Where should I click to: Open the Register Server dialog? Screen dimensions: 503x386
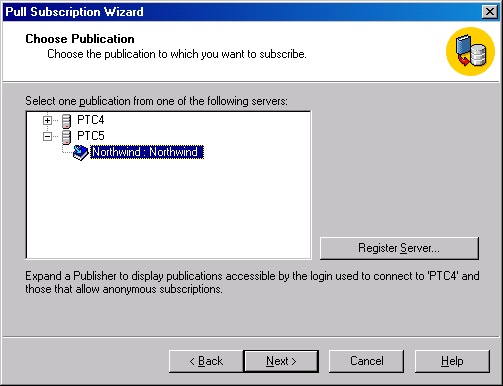399,248
